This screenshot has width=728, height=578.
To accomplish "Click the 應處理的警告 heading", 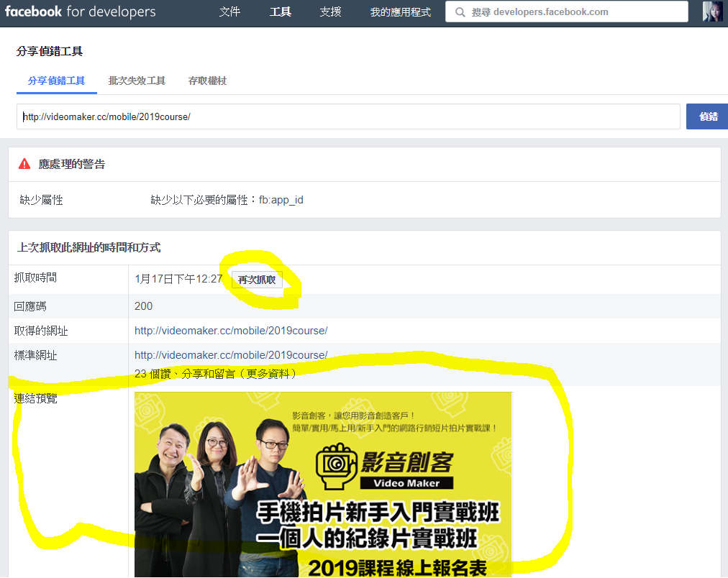I will coord(72,164).
